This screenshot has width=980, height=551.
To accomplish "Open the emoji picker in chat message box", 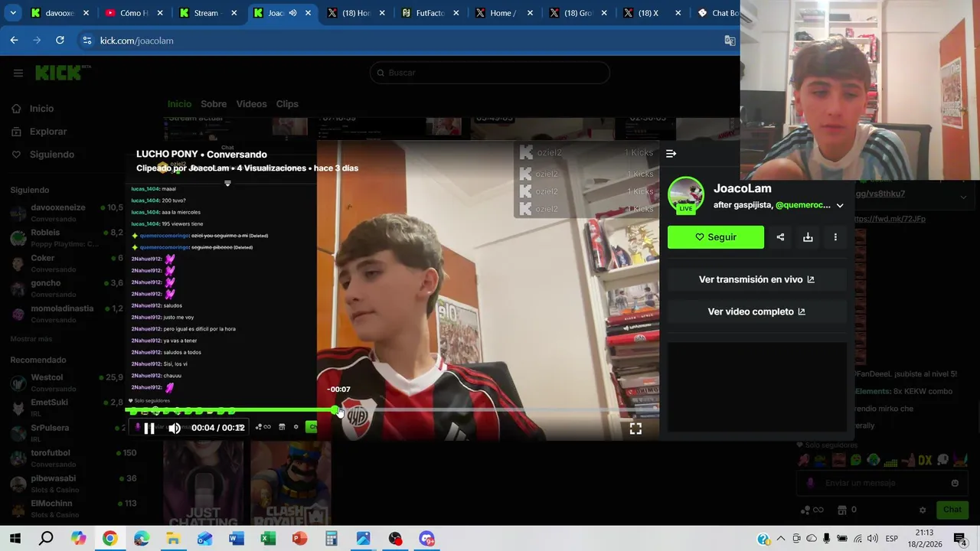I will (x=955, y=483).
